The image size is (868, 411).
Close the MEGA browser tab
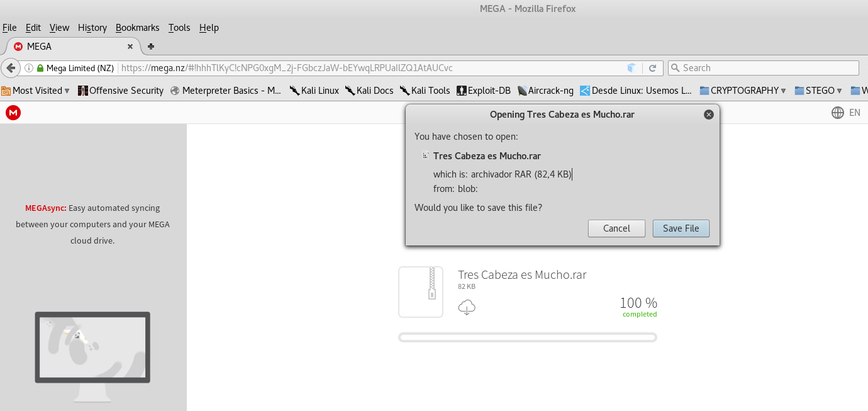coord(130,47)
